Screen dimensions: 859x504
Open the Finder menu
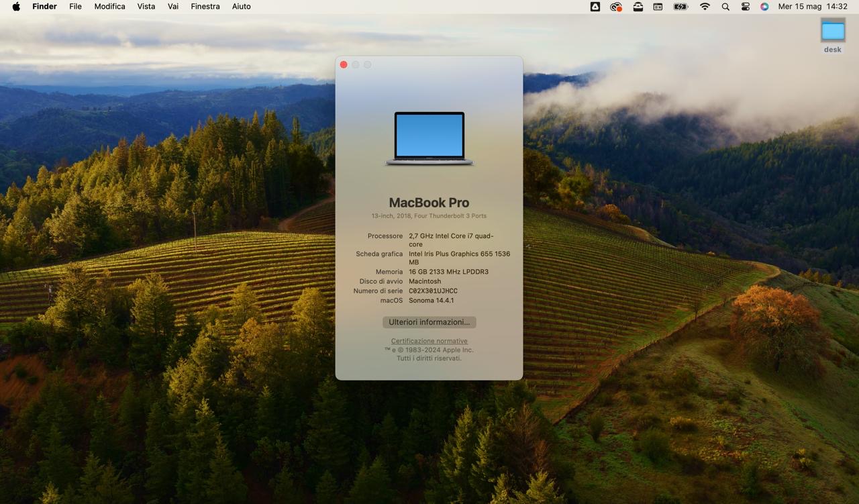coord(44,7)
